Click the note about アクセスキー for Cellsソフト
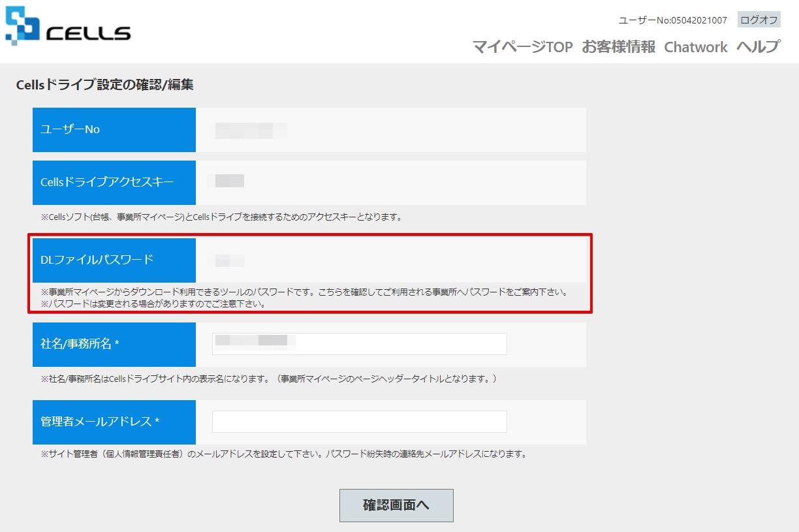Screen dimensions: 799x532 pyautogui.click(x=221, y=217)
